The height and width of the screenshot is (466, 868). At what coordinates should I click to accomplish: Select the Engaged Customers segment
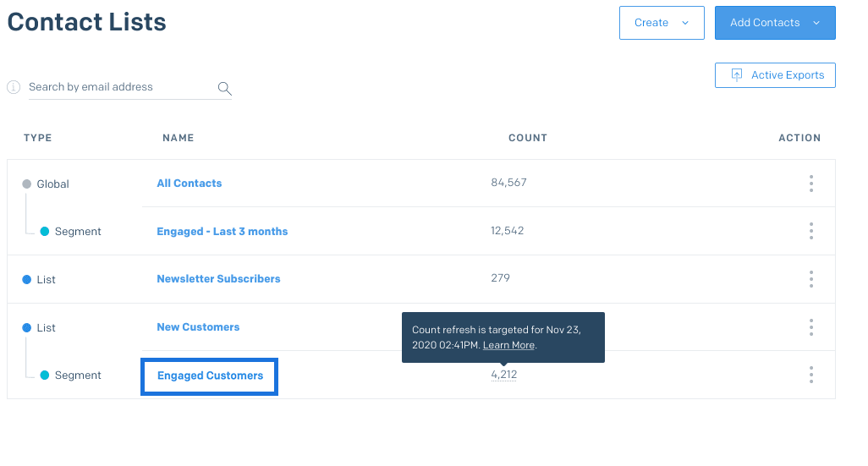click(x=210, y=376)
